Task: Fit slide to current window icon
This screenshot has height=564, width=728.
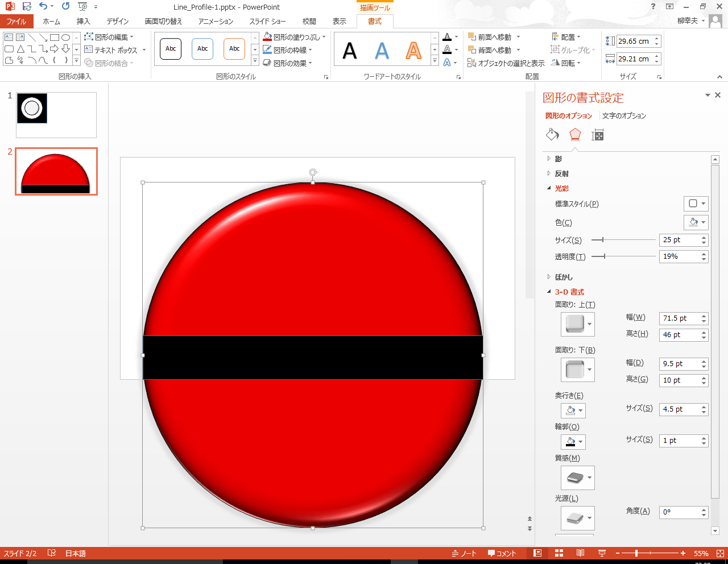Action: [x=721, y=553]
